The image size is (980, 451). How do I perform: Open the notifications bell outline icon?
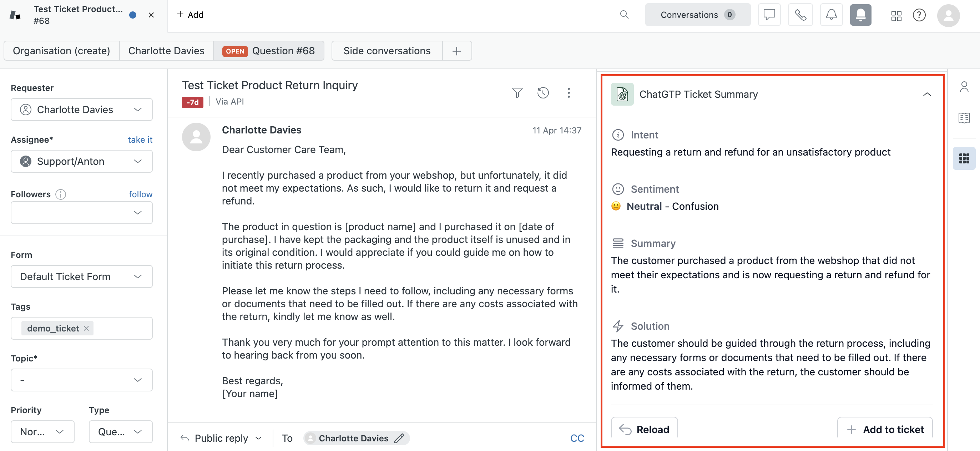coord(831,15)
